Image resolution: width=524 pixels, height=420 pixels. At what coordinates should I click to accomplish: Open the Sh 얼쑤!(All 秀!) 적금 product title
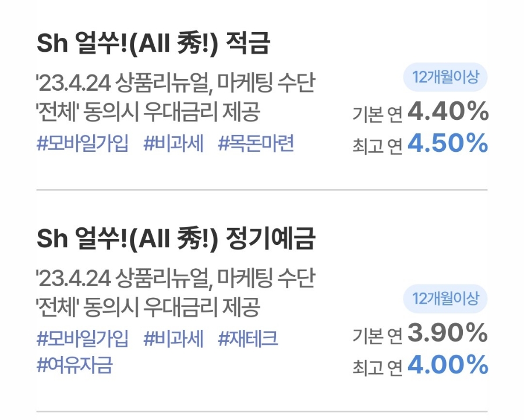pyautogui.click(x=153, y=44)
